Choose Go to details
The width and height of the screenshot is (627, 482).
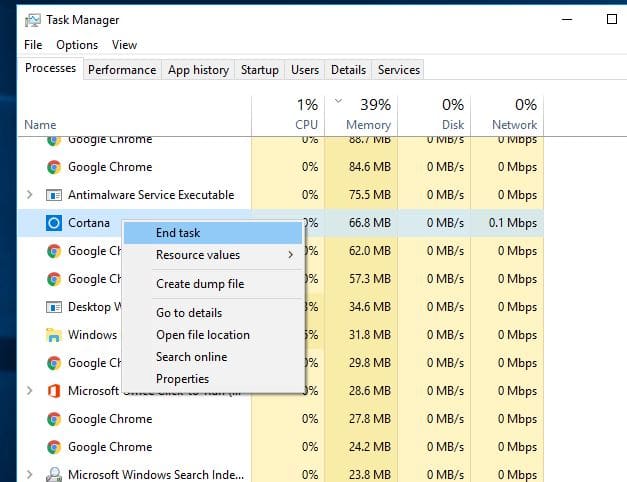(x=213, y=313)
